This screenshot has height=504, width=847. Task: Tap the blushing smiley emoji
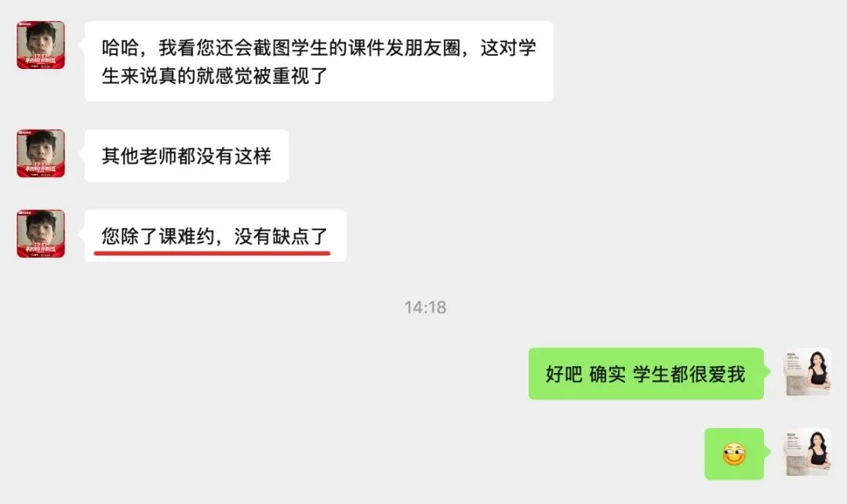pos(734,455)
